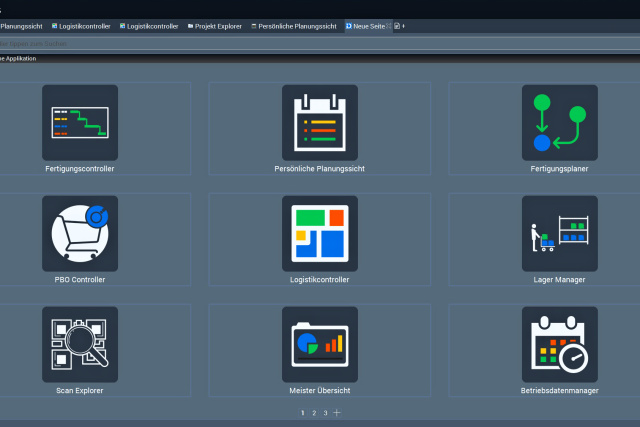
Task: Switch to the Projekt Explorer tab
Action: pos(218,26)
